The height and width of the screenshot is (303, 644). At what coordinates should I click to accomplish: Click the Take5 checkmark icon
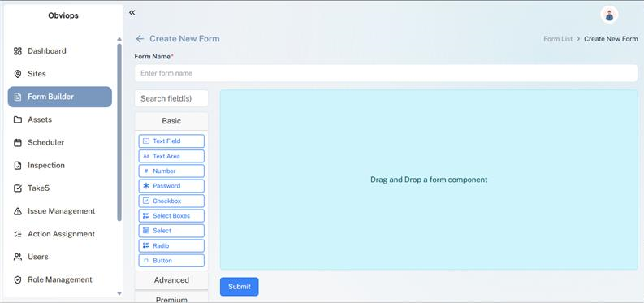pos(17,188)
